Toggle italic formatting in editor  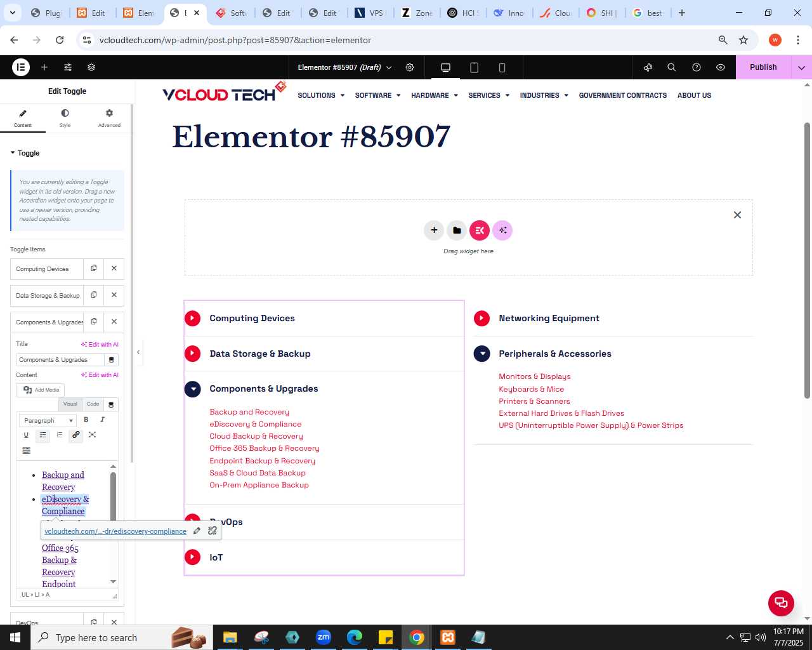click(x=102, y=420)
